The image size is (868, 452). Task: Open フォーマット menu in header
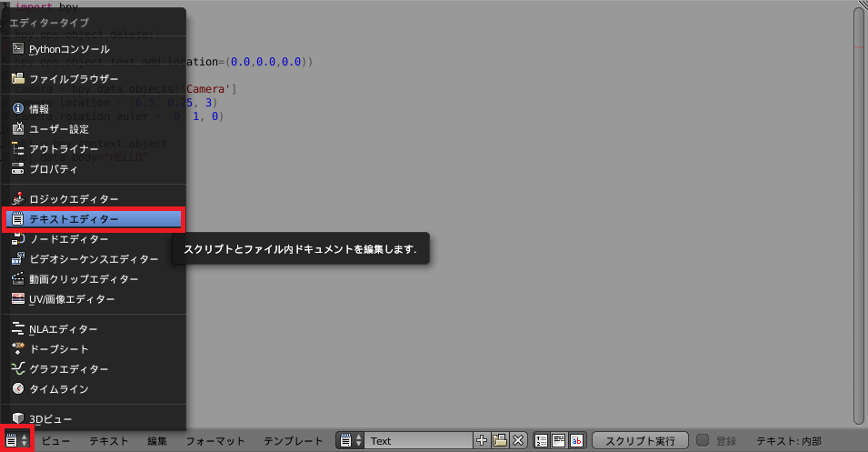point(215,441)
